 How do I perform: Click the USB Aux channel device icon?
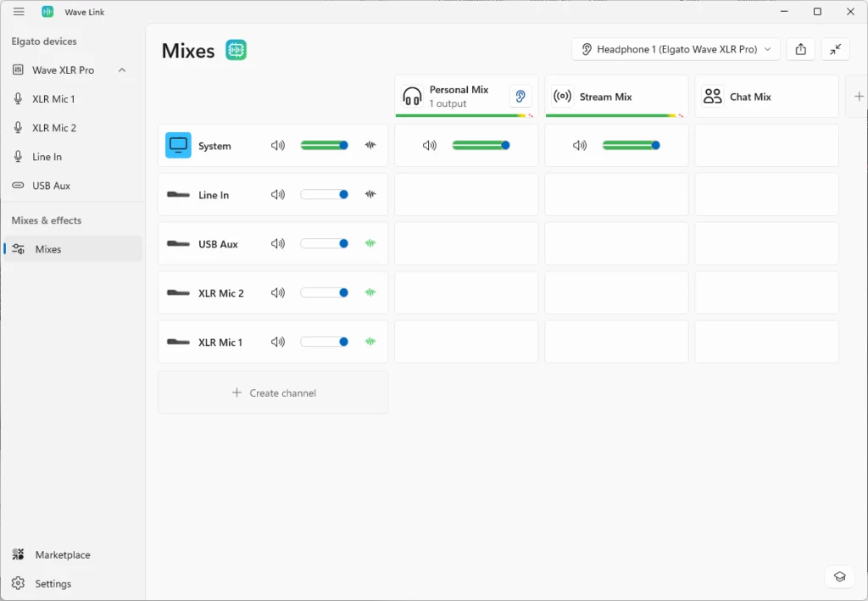pyautogui.click(x=178, y=244)
